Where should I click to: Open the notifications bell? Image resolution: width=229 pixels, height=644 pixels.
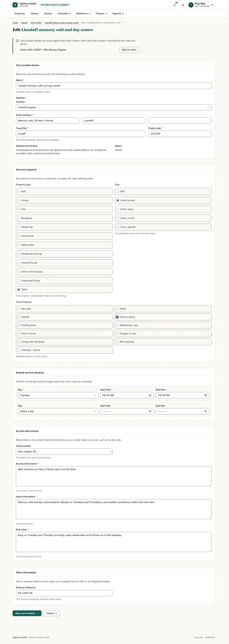click(175, 5)
